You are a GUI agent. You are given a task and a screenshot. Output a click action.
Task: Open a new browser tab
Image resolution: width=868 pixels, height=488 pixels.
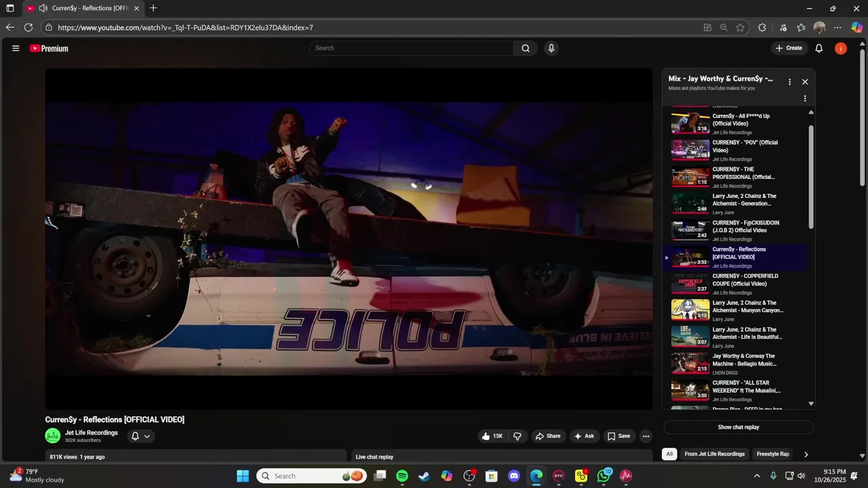point(153,8)
